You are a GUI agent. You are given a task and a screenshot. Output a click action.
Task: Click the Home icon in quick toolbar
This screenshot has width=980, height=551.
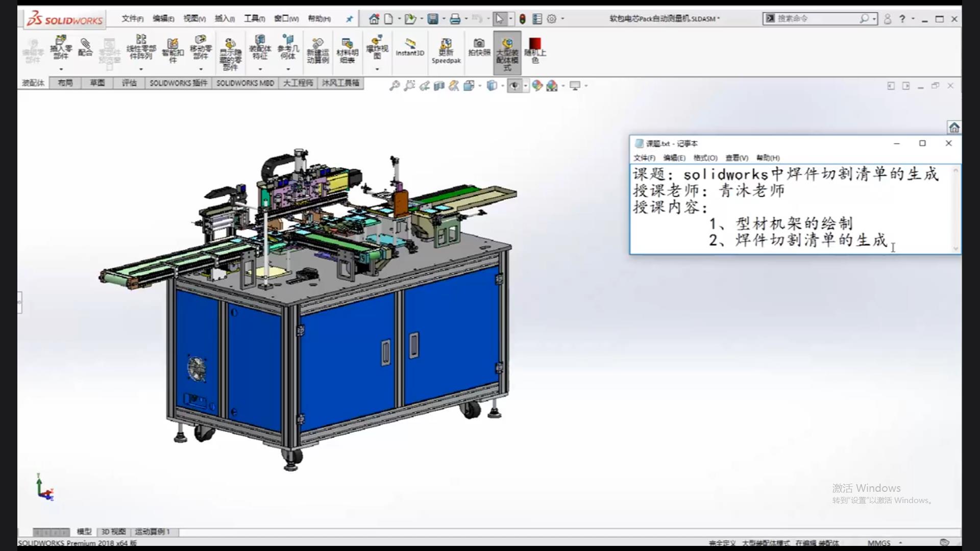coord(374,19)
